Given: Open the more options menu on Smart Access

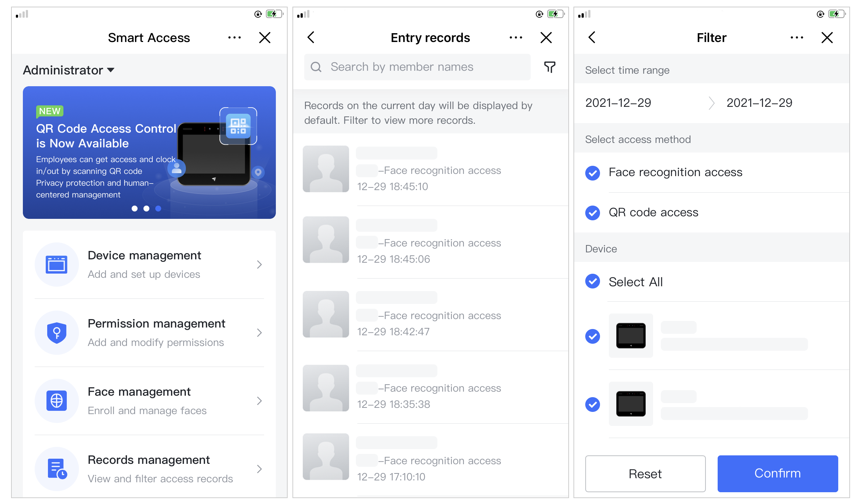Looking at the screenshot, I should point(235,37).
